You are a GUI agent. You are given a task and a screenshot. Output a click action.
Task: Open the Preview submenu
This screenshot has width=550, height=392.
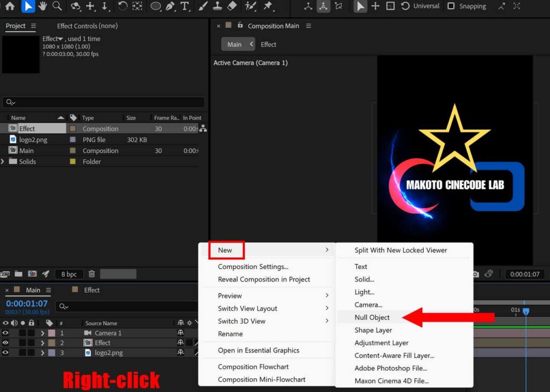[x=267, y=295]
